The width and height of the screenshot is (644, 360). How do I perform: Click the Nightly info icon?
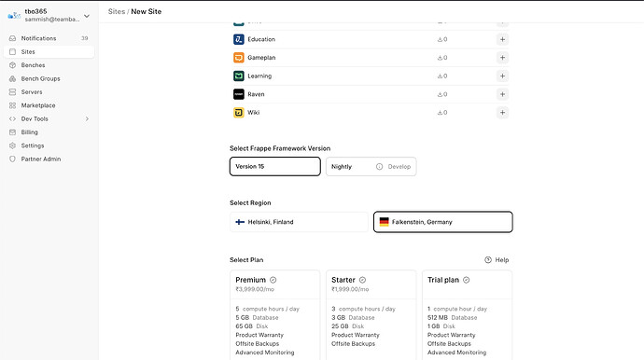coord(379,167)
